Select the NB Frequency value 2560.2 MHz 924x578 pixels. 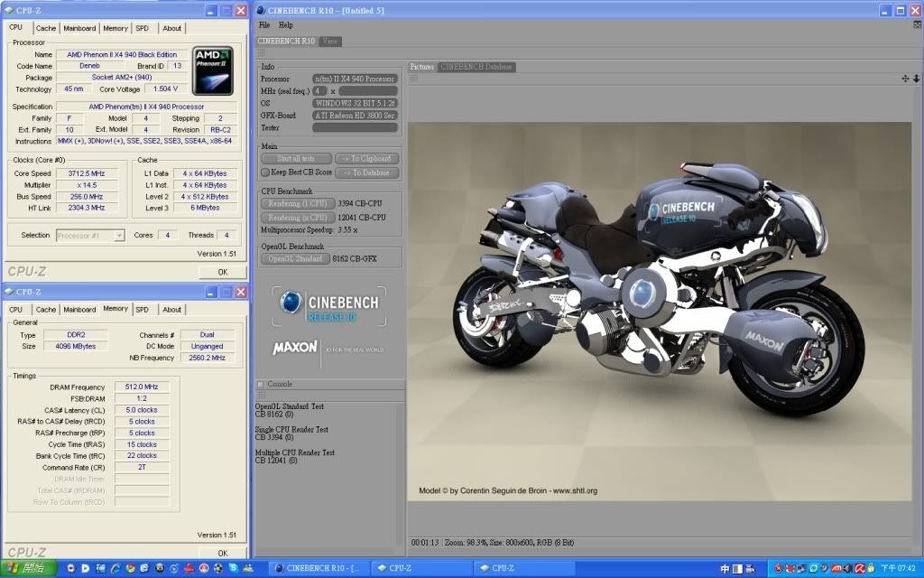[x=207, y=358]
